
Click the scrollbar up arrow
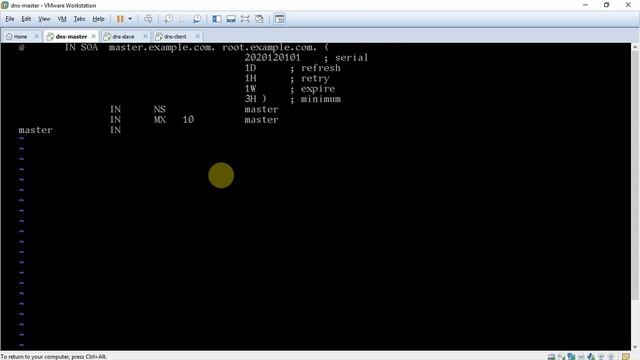635,47
